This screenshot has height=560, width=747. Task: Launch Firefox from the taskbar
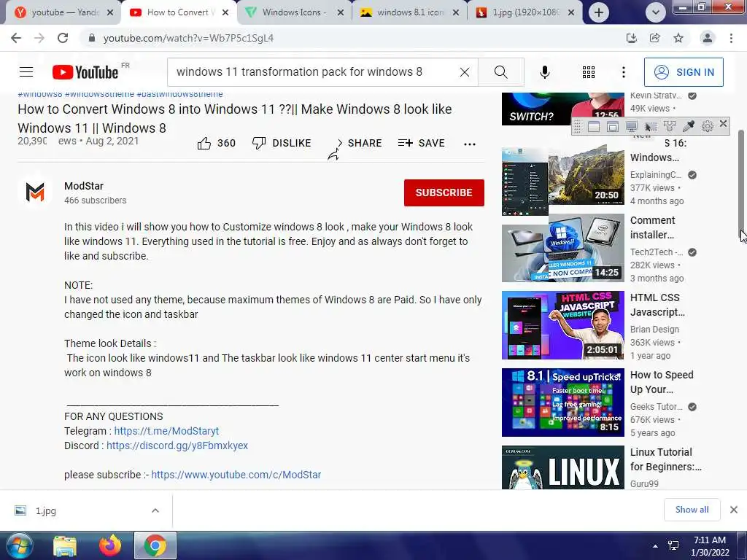click(x=110, y=545)
